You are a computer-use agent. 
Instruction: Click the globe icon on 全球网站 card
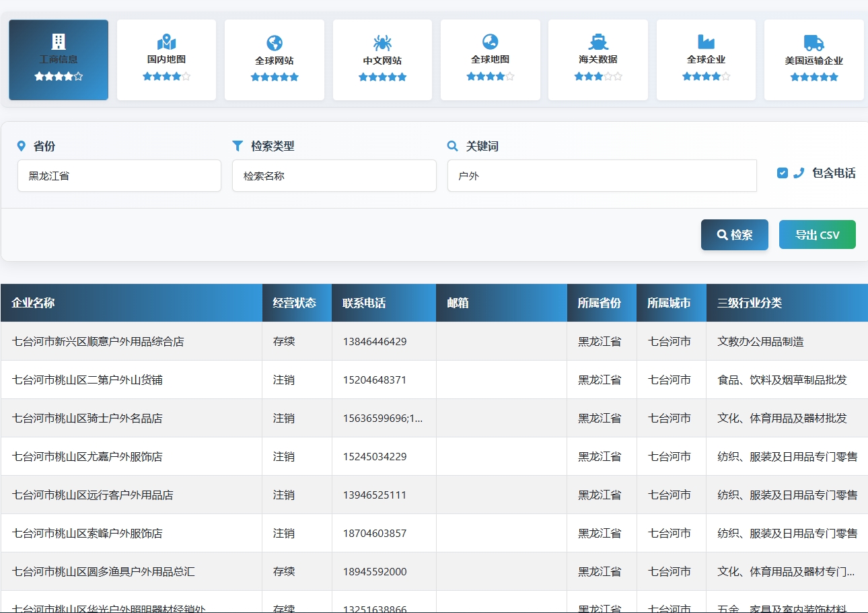click(275, 43)
